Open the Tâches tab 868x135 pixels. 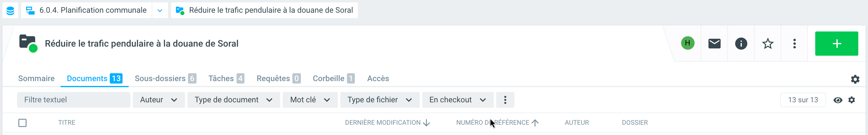(226, 78)
